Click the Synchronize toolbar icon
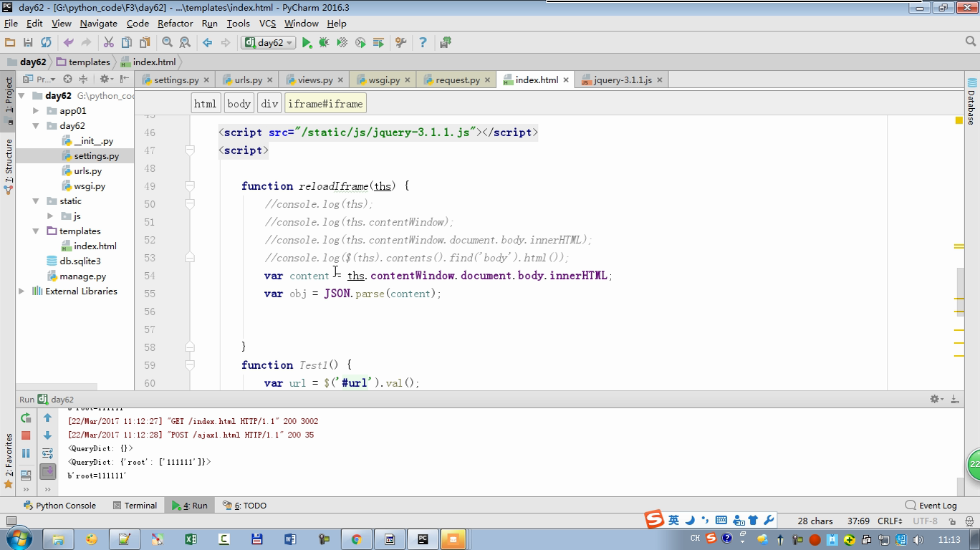Screen dimensions: 980x550 tap(46, 43)
